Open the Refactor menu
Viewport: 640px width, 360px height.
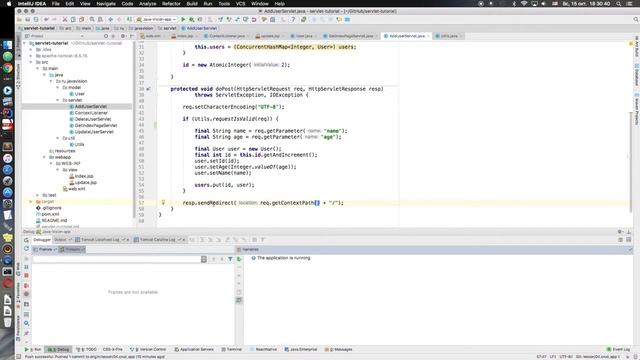[171, 4]
